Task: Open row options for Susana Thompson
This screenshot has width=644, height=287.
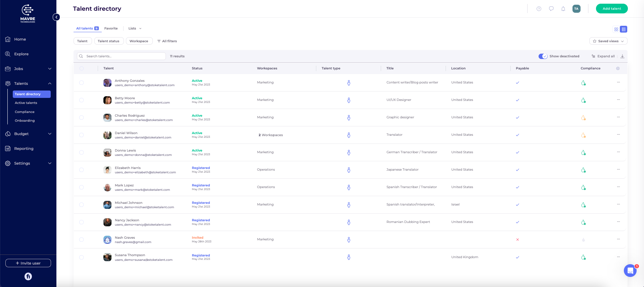Action: (618, 257)
